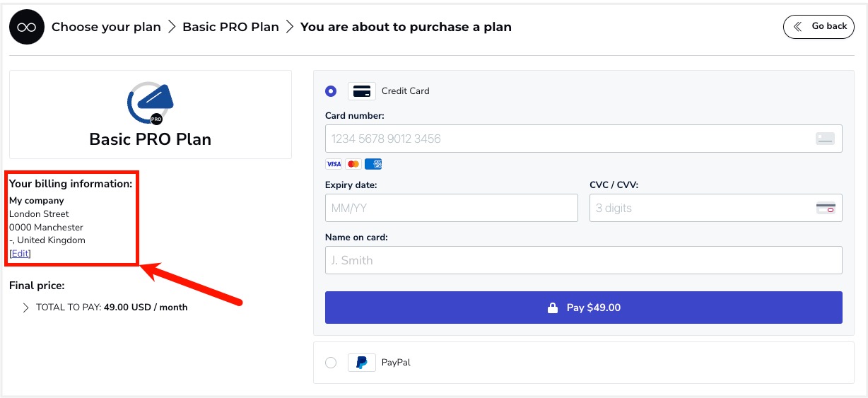Click the Edit billing information link
Viewport: 868px width, 398px height.
pyautogui.click(x=20, y=254)
